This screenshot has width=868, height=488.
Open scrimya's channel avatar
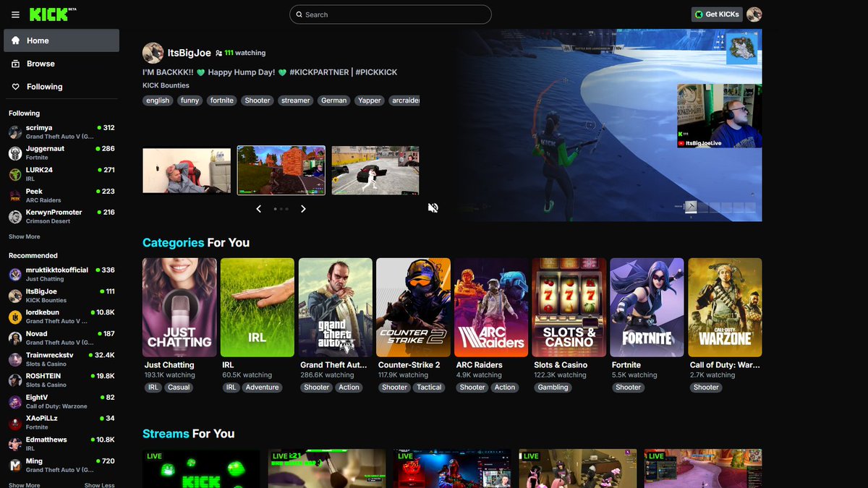click(x=15, y=132)
